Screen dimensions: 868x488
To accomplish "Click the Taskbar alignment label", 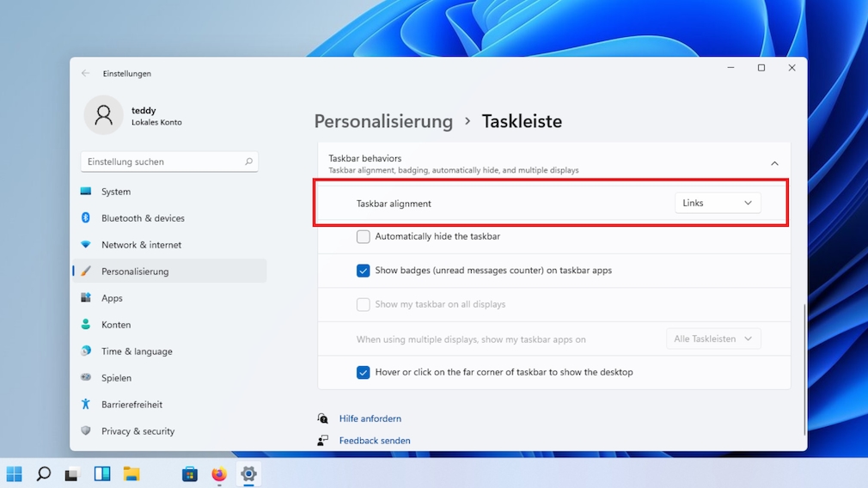I will pos(394,204).
